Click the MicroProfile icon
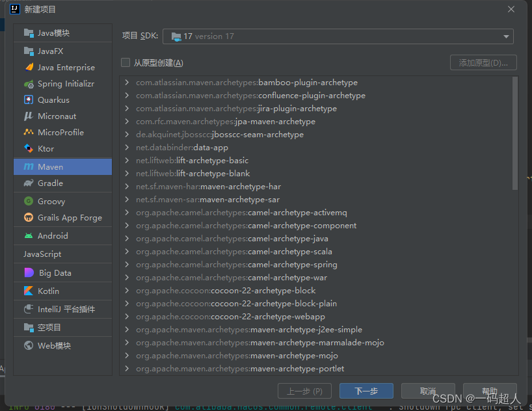This screenshot has width=532, height=411. 29,132
